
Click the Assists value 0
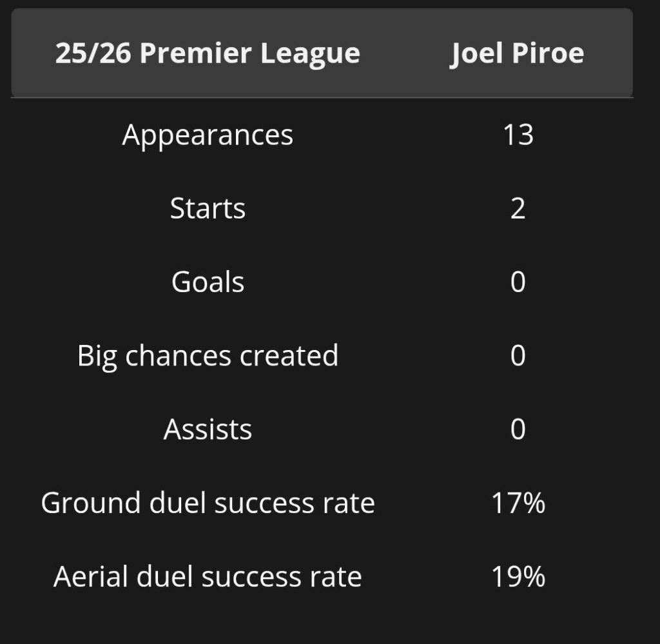(518, 429)
